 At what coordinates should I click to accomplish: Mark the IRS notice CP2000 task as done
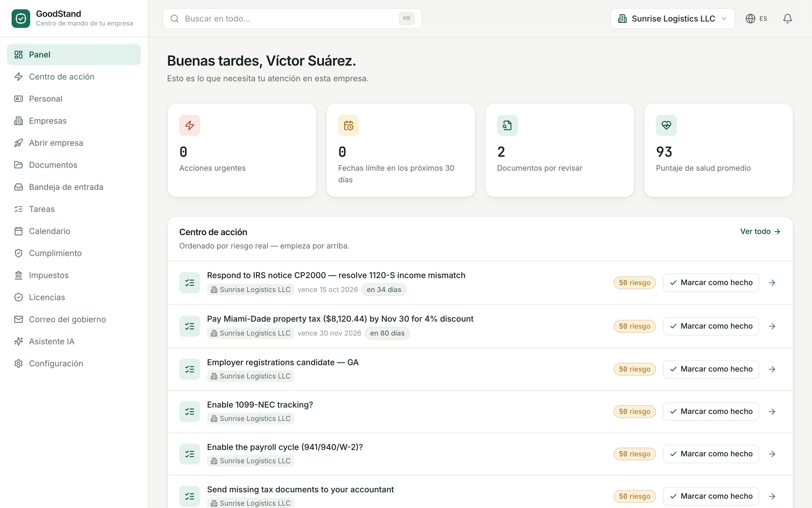(x=711, y=282)
